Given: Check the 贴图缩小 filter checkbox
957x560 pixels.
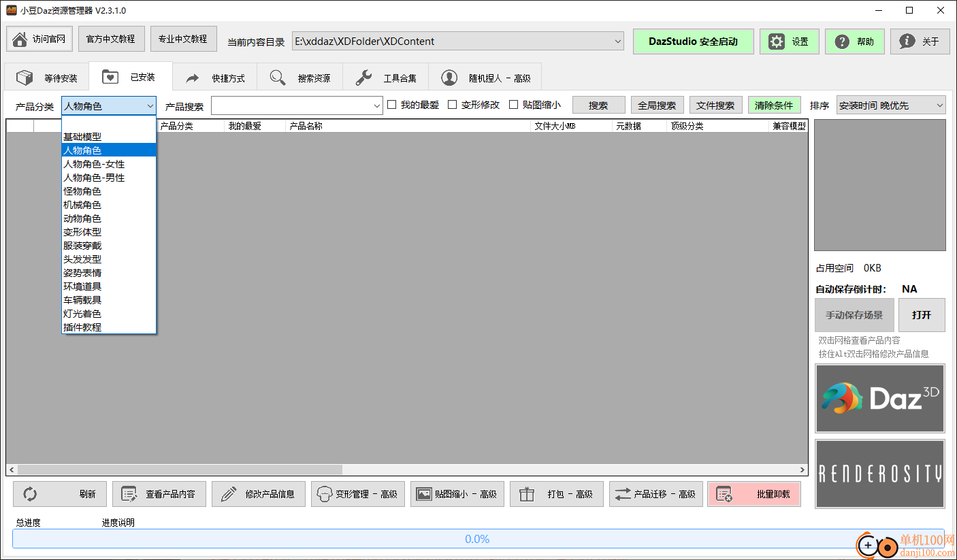Looking at the screenshot, I should 514,105.
